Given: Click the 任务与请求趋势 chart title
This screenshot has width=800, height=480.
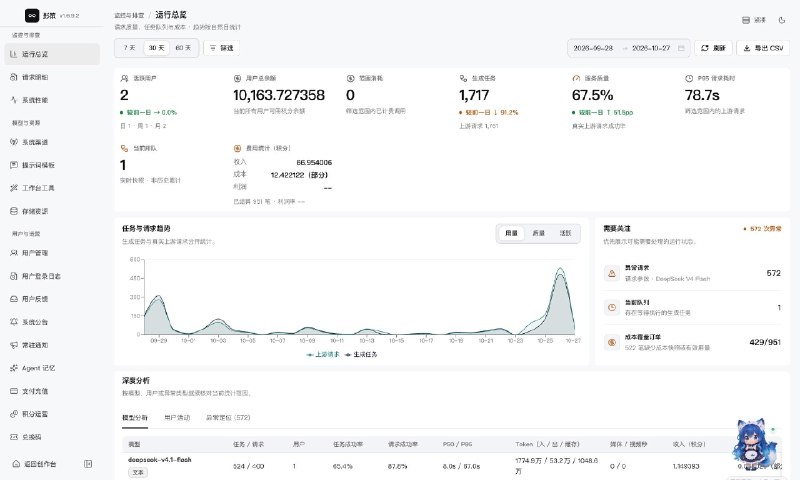Looking at the screenshot, I should click(x=146, y=229).
